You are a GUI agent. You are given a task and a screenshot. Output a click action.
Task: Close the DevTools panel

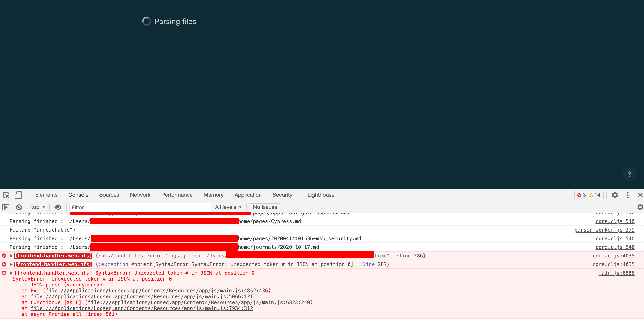point(640,195)
